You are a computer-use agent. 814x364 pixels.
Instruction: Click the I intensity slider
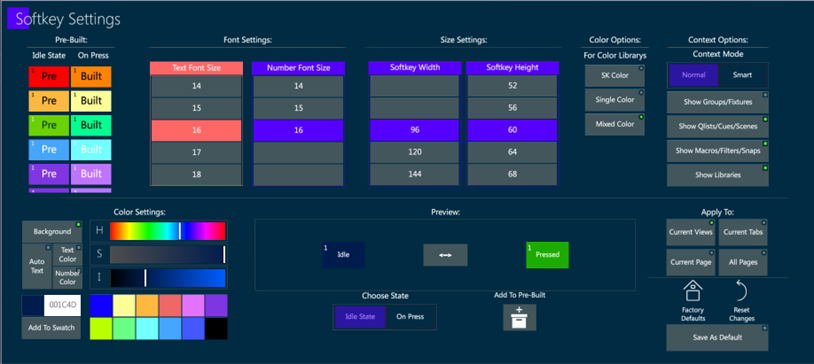(x=168, y=278)
